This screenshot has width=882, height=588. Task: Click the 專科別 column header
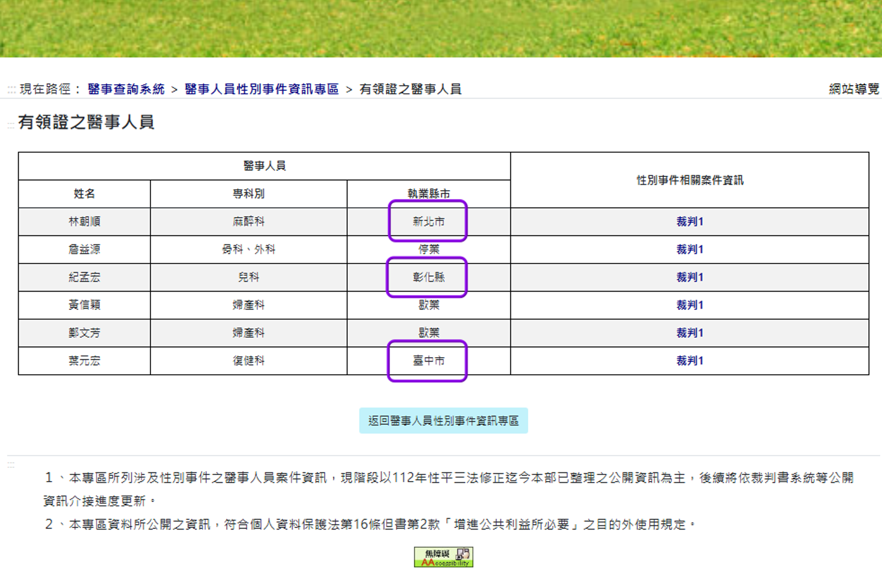click(248, 193)
